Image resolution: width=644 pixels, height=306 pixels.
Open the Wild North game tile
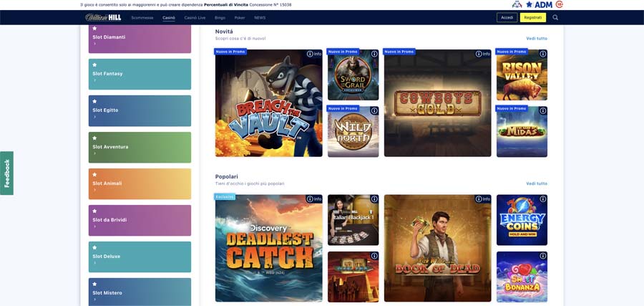[x=353, y=132]
